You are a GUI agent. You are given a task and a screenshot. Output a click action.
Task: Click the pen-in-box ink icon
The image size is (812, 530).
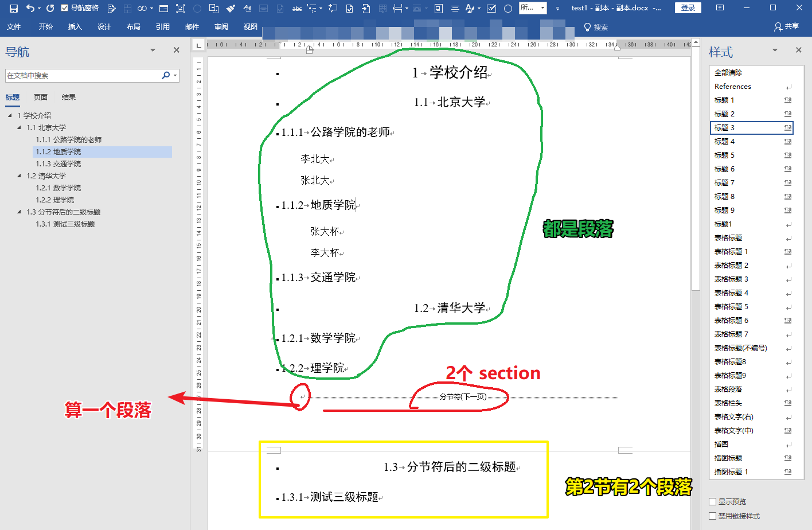coord(491,8)
